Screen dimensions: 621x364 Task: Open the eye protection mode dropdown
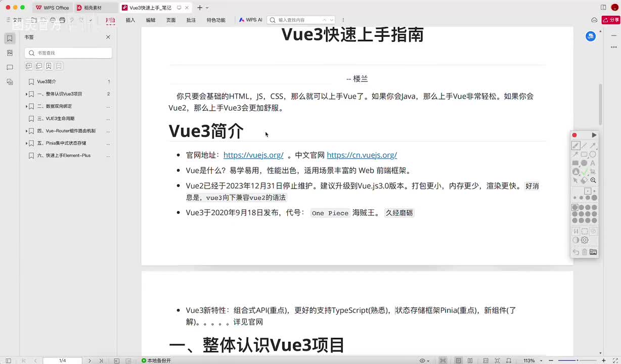click(x=425, y=360)
